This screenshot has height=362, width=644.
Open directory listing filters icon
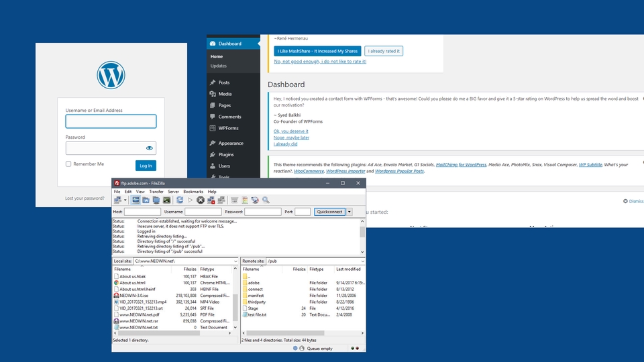pyautogui.click(x=235, y=200)
